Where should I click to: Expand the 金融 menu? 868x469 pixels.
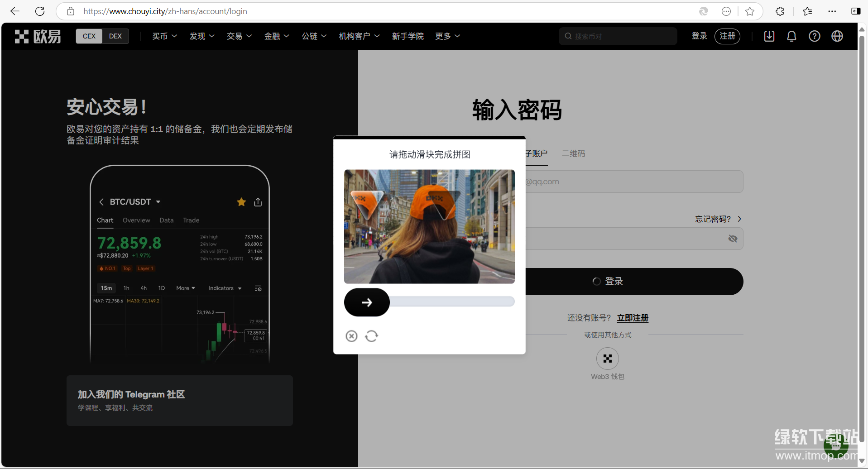point(277,36)
